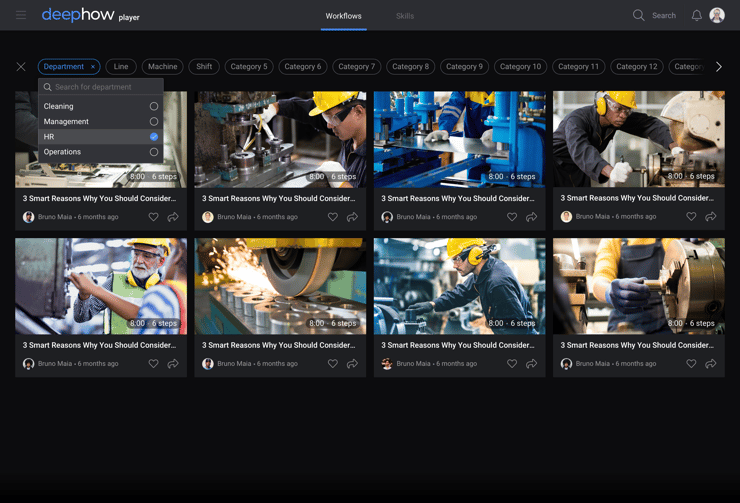This screenshot has height=503, width=740.
Task: Share the third card in bottom row
Action: [x=531, y=364]
